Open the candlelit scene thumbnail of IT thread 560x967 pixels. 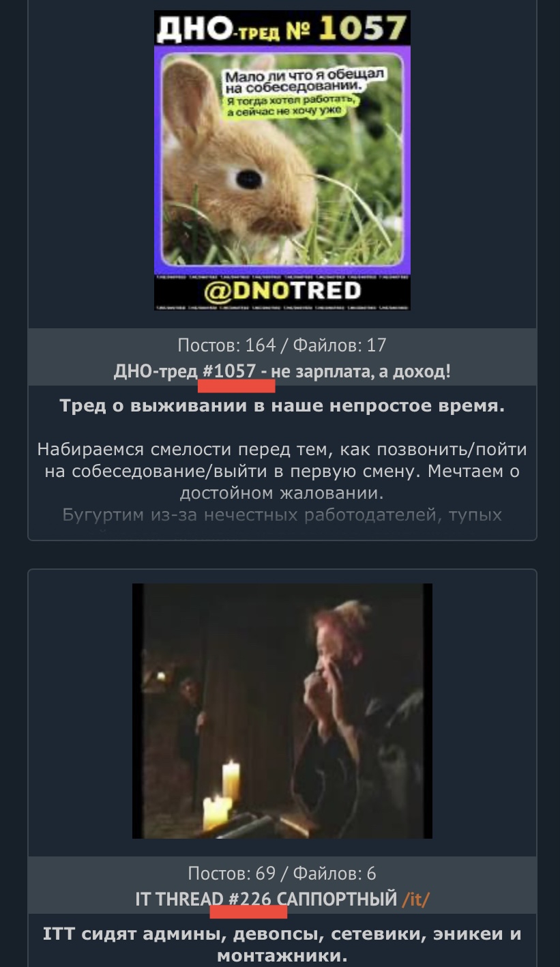pyautogui.click(x=282, y=710)
